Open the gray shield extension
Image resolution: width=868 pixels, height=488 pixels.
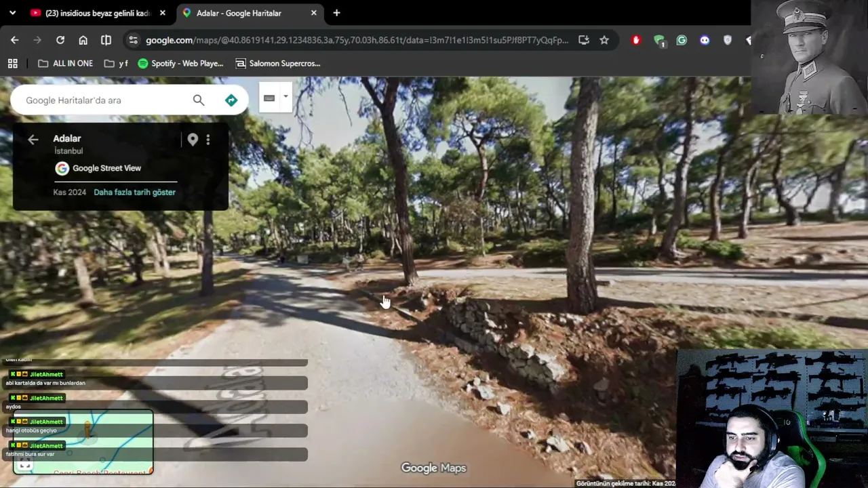pos(728,40)
